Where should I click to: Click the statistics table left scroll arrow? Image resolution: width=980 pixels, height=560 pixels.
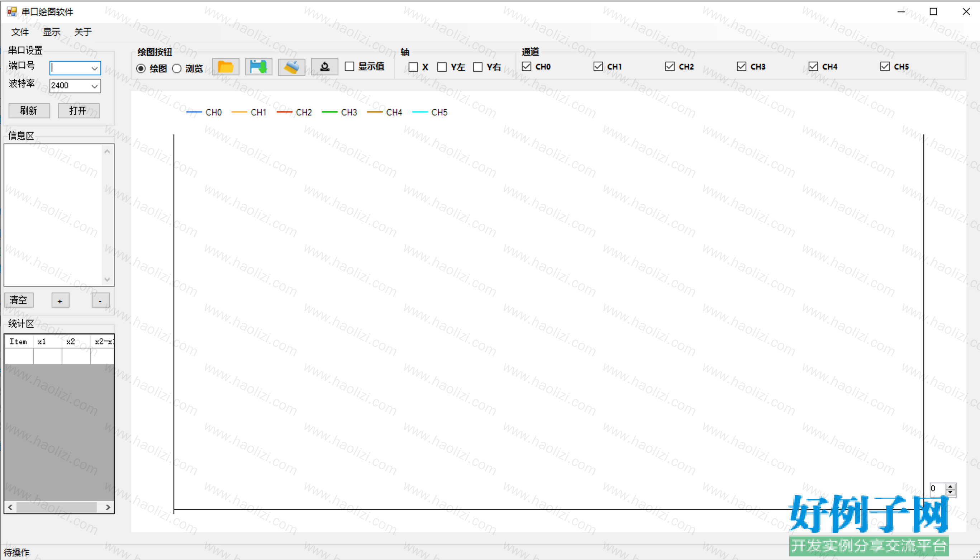pyautogui.click(x=10, y=507)
